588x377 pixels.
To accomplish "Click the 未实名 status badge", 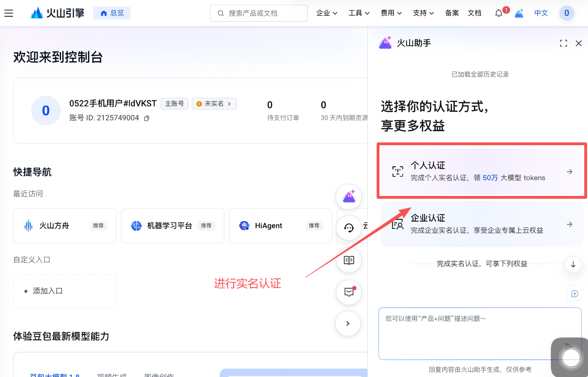I will point(214,103).
